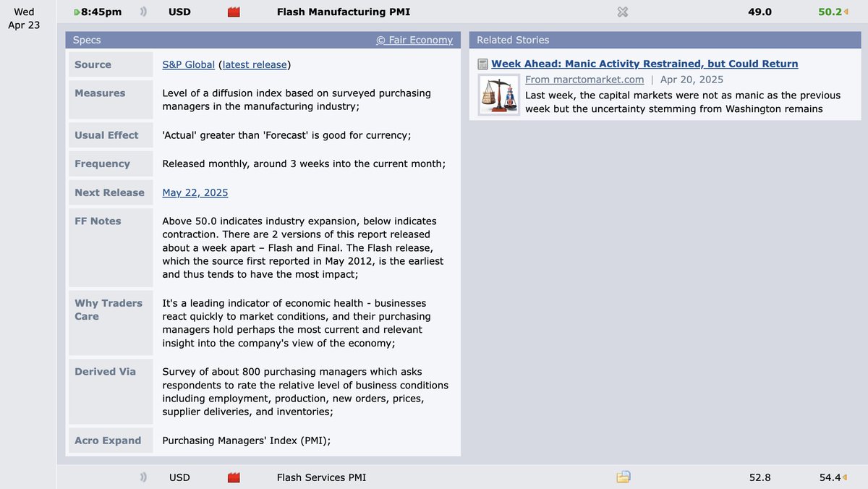The height and width of the screenshot is (489, 868).
Task: Click the Specs panel header
Action: (263, 40)
